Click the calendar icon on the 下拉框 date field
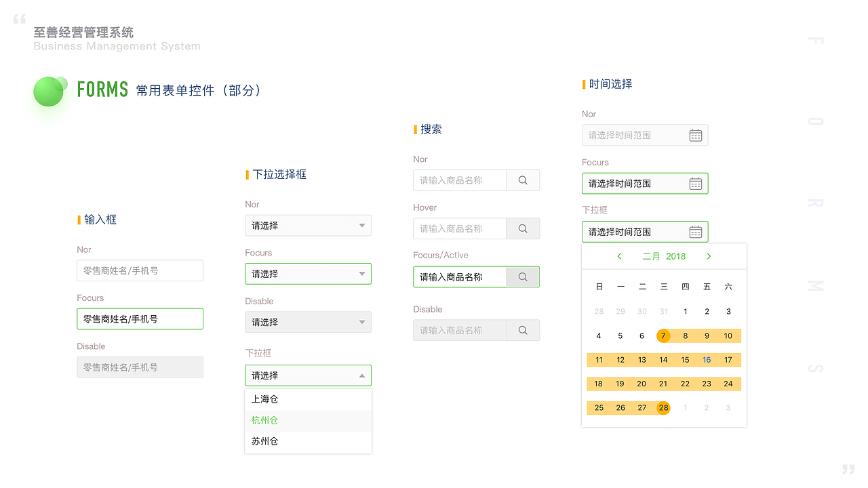This screenshot has width=868, height=488. 696,231
